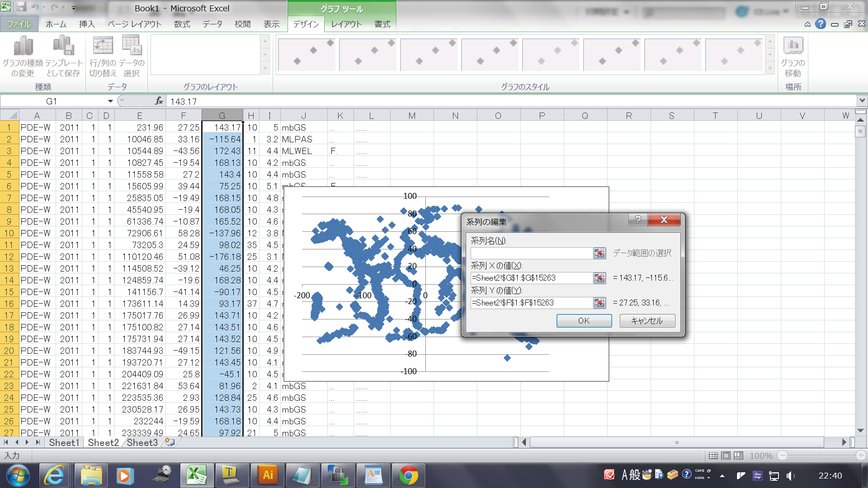Image resolution: width=868 pixels, height=488 pixels.
Task: Switch to 挿入 ribbon tab
Action: coord(87,24)
